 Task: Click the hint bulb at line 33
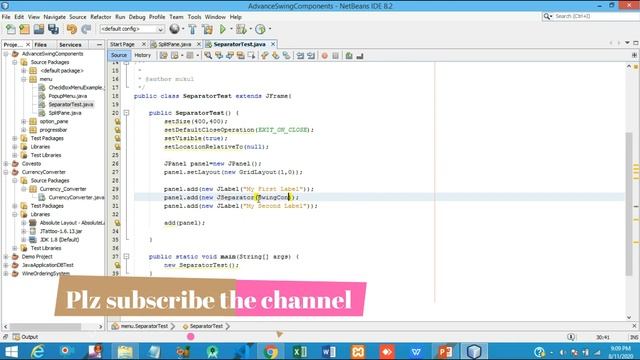(x=117, y=223)
